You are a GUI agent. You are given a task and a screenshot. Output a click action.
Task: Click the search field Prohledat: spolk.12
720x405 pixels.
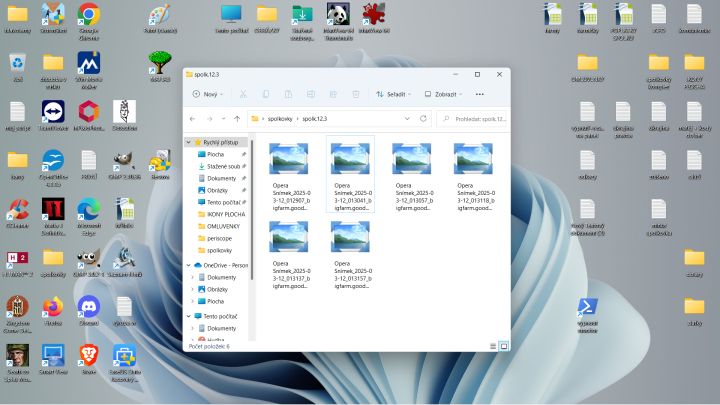tap(472, 119)
